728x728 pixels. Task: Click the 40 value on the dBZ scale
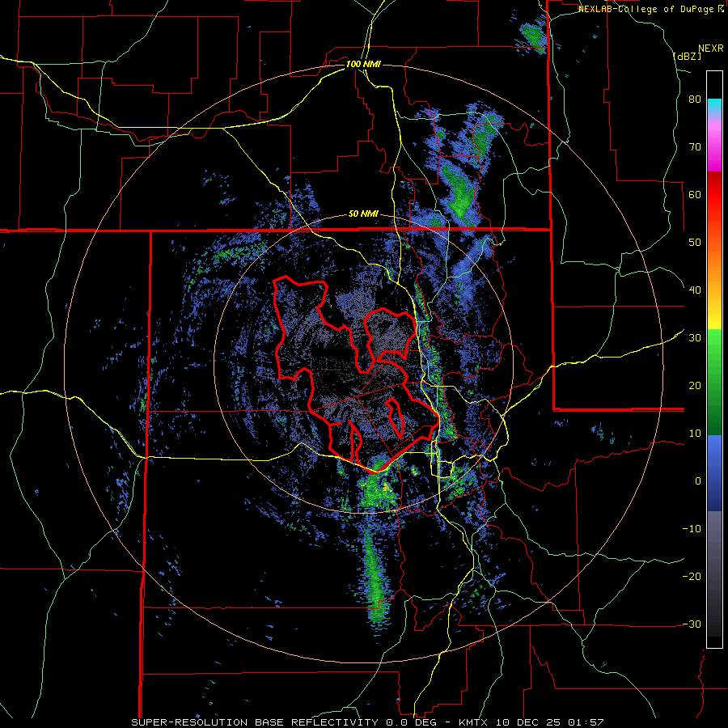695,290
